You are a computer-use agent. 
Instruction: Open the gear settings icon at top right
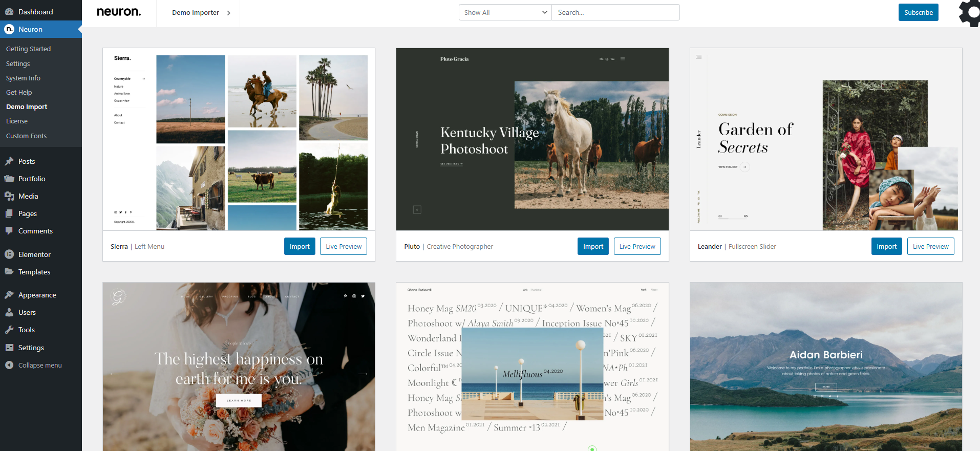coord(970,13)
